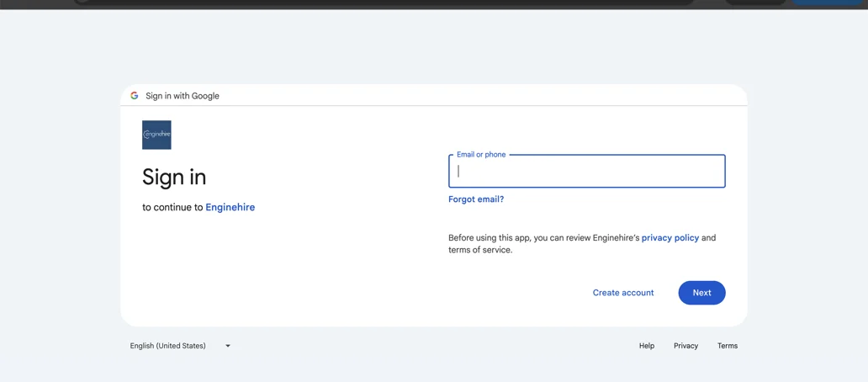Image resolution: width=868 pixels, height=382 pixels.
Task: Click the "Email or phone" field label
Action: 481,155
